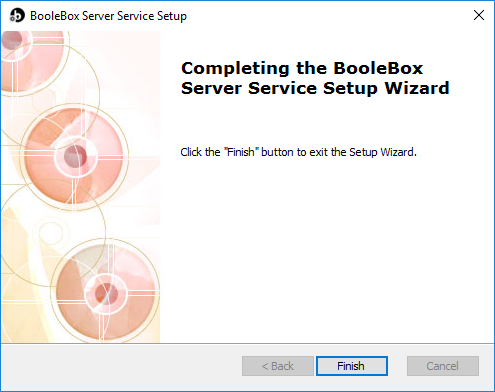Click the disabled Cancel button
495x392 pixels.
443,366
